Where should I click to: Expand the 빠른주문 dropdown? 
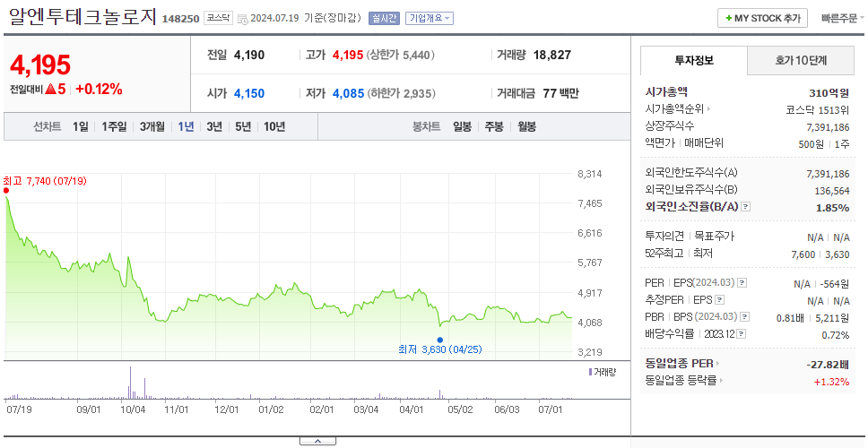(x=843, y=18)
